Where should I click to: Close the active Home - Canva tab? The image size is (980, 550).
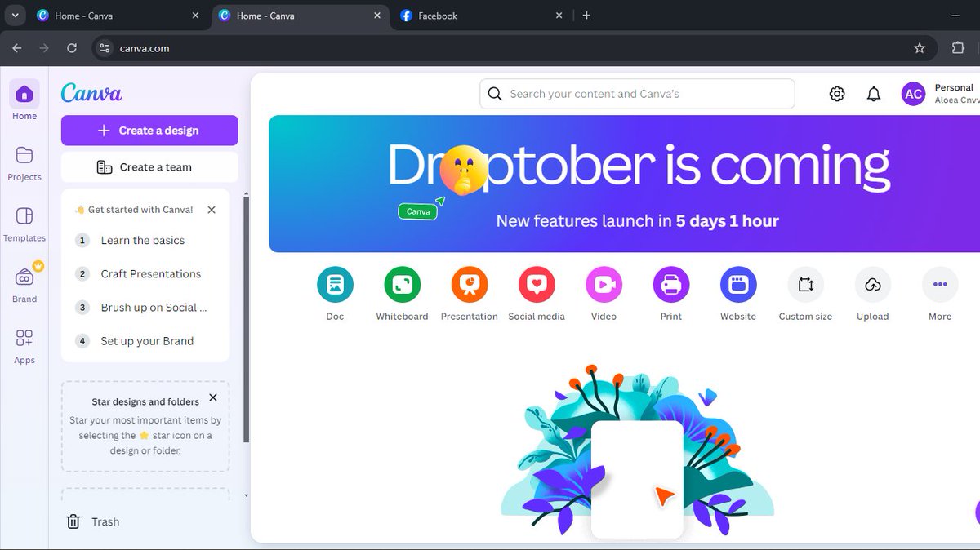tap(378, 16)
